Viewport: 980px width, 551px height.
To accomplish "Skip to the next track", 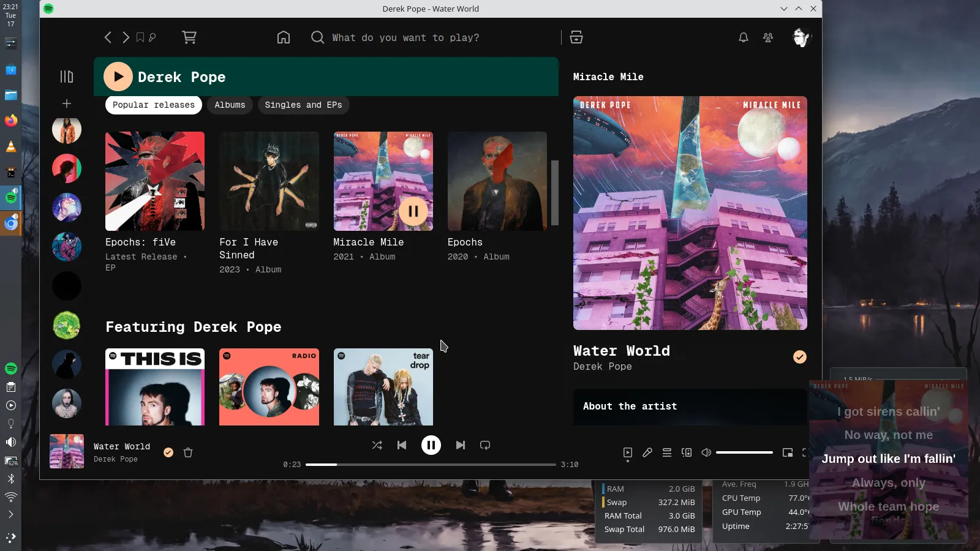I will click(x=461, y=445).
